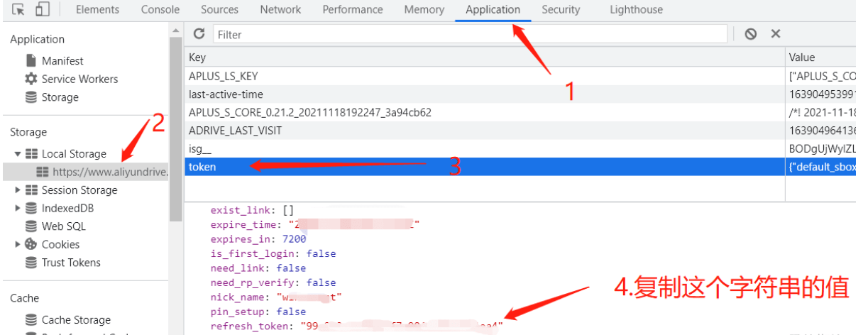Image resolution: width=868 pixels, height=335 pixels.
Task: Switch to the Console tab
Action: tap(160, 10)
